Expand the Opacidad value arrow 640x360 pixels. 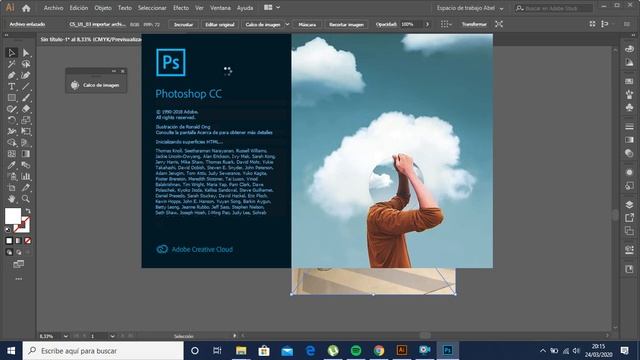pyautogui.click(x=427, y=24)
